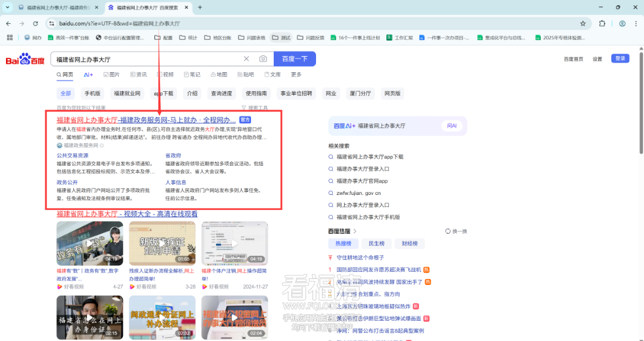Switch hot list to 民生榜

point(376,244)
